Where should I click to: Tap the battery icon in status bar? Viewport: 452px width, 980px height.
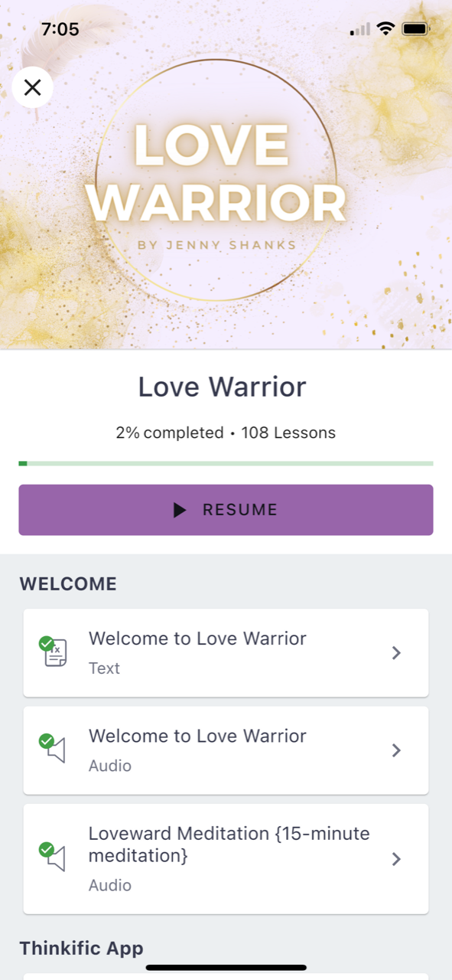[x=415, y=29]
